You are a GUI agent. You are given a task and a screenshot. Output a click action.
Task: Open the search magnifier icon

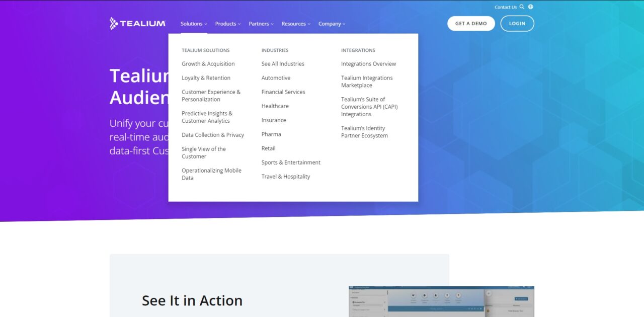coord(522,7)
